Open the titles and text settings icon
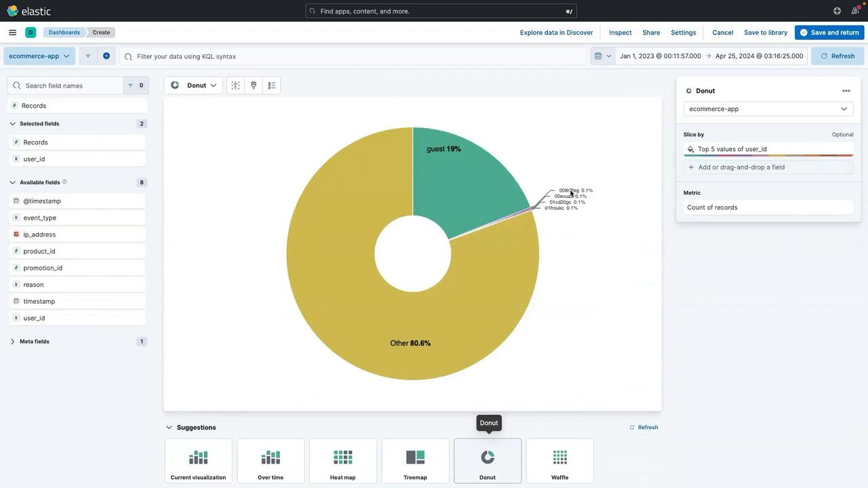This screenshot has width=868, height=488. (235, 85)
